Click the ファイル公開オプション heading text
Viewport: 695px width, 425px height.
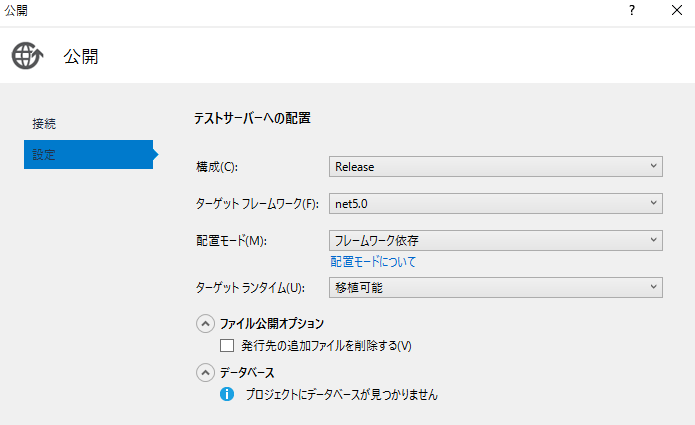(272, 324)
